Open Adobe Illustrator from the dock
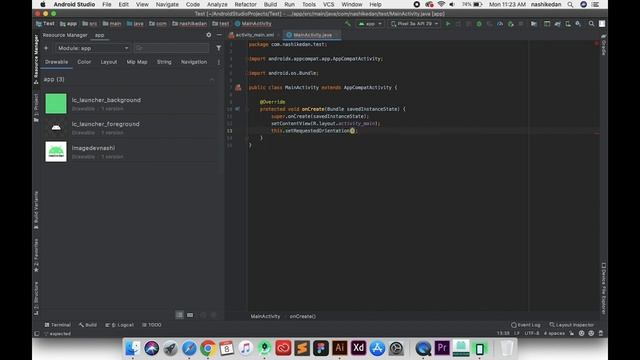The width and height of the screenshot is (640, 360). click(340, 348)
